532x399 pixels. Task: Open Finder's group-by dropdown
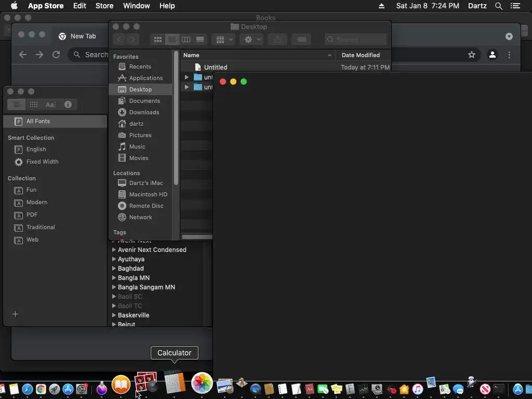pyautogui.click(x=223, y=39)
